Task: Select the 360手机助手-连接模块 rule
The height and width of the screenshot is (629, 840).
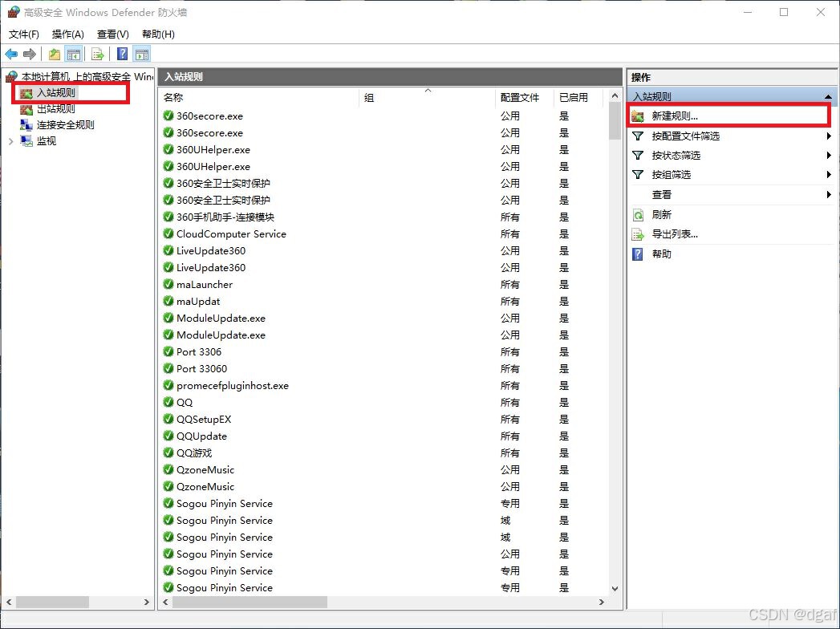Action: coord(225,217)
